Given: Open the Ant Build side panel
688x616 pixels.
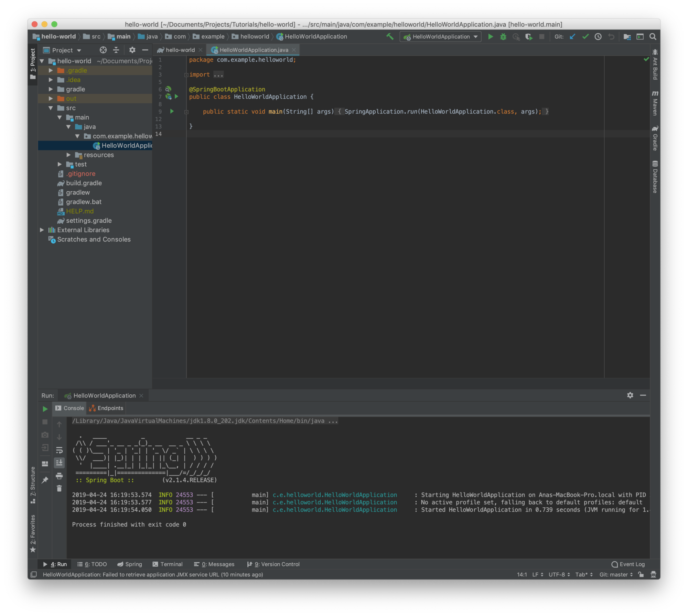Looking at the screenshot, I should coord(655,65).
